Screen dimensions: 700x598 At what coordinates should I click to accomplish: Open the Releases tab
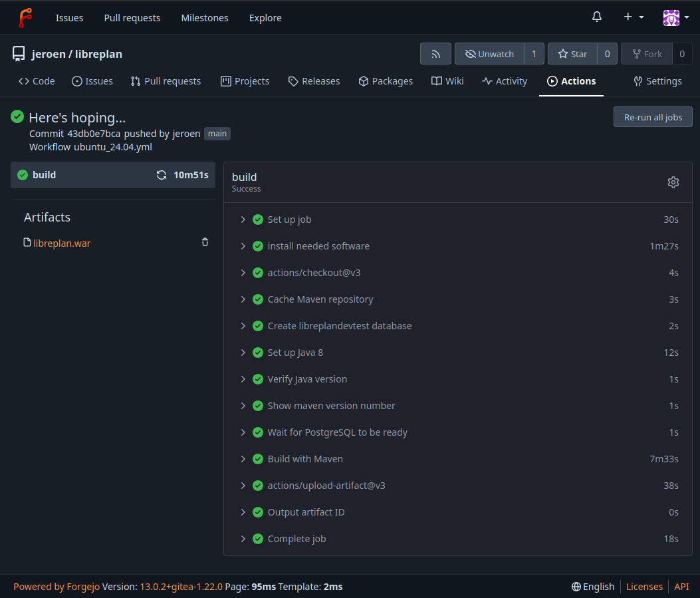[314, 81]
